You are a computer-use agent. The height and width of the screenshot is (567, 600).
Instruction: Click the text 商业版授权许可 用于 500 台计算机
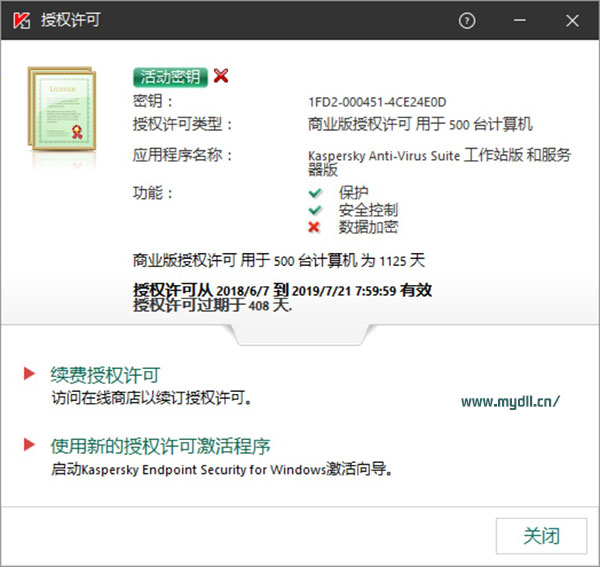420,124
